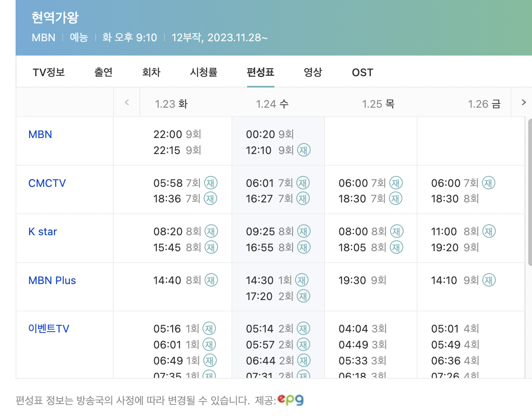Click the rerun badge for CMCTV 18:36
Viewport: 532px width, 420px height.
coord(210,199)
